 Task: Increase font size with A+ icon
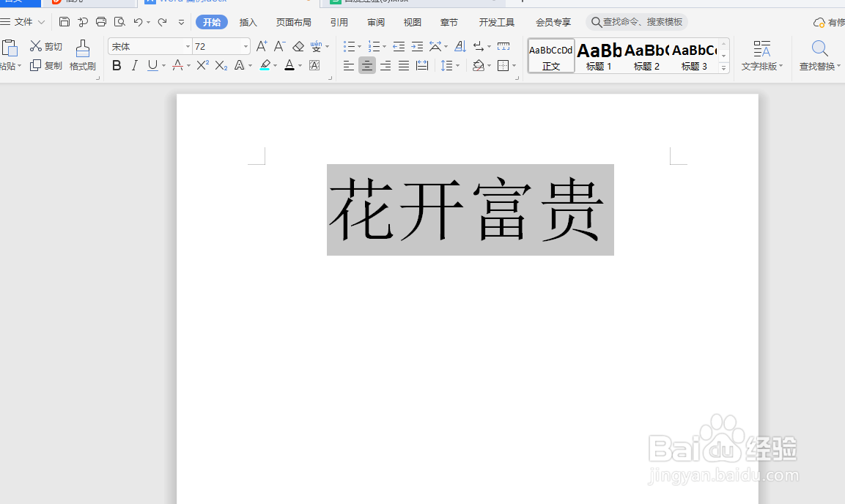click(262, 46)
